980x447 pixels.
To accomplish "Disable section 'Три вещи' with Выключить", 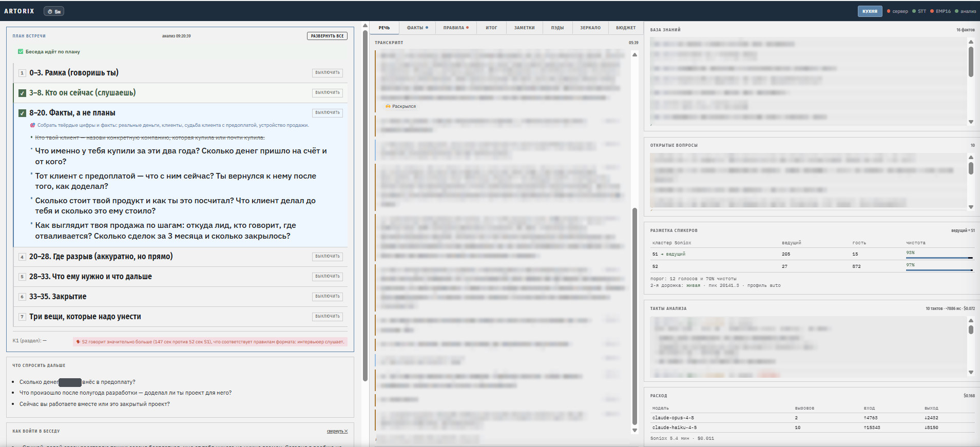I will [x=328, y=316].
